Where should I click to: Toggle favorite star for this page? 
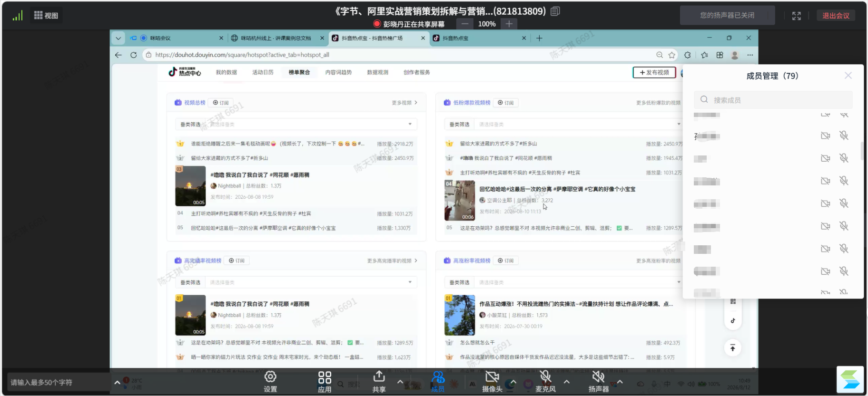(672, 55)
